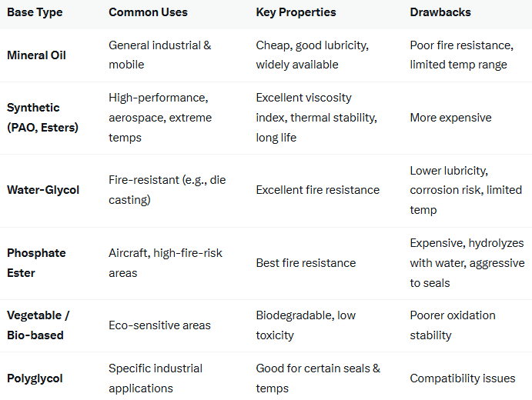The image size is (532, 400).
Task: Click the 'Eco-sensitive areas' cell
Action: pos(159,325)
